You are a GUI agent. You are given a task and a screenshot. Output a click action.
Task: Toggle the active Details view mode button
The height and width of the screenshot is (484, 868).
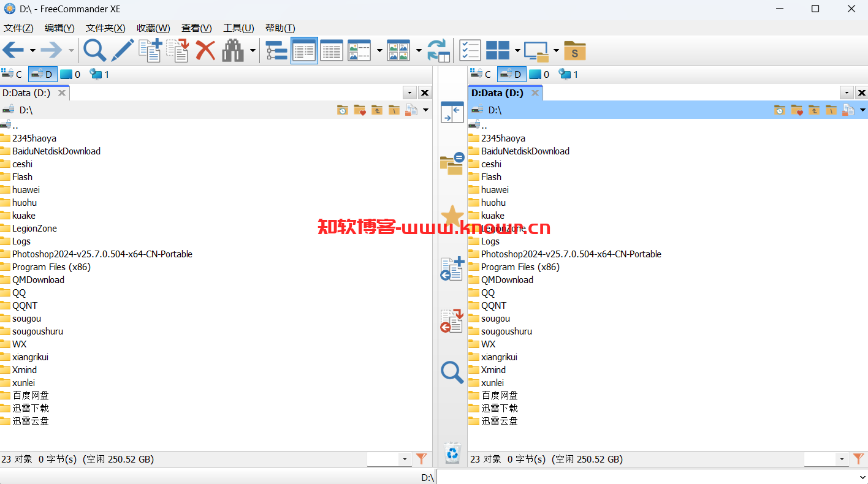click(304, 50)
